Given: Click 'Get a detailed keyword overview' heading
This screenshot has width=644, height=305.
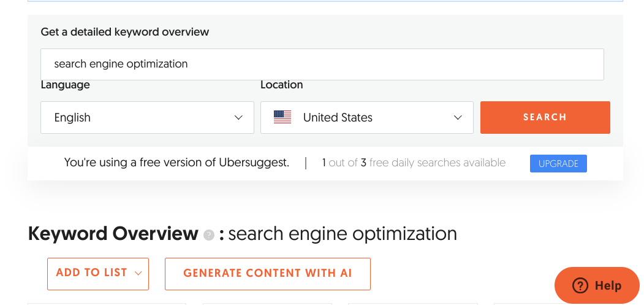Looking at the screenshot, I should (125, 32).
